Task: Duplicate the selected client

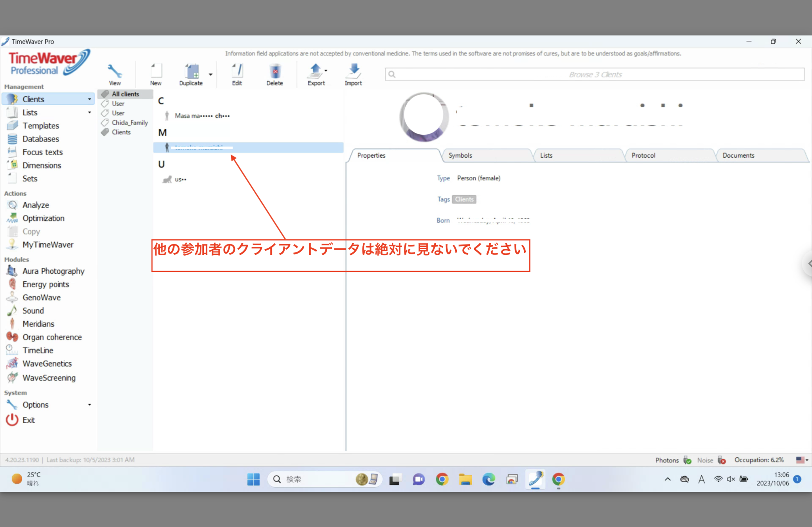Action: click(191, 74)
